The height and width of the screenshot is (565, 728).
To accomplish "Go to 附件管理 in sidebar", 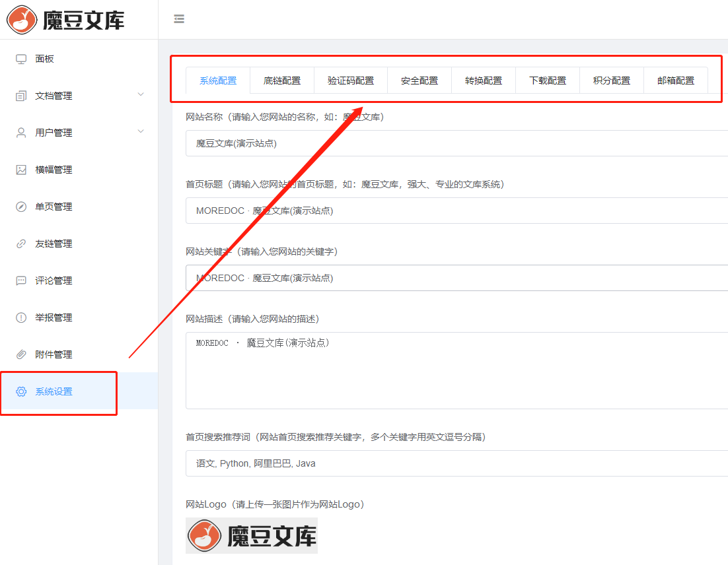I will (x=79, y=354).
